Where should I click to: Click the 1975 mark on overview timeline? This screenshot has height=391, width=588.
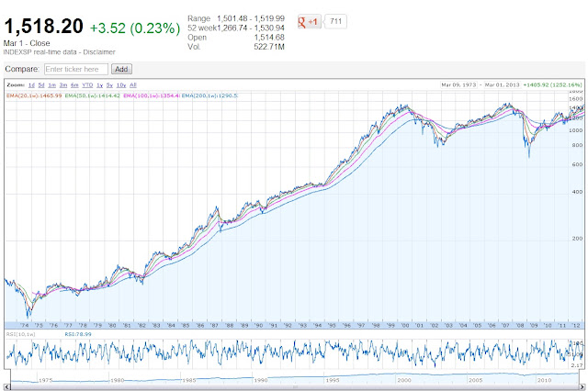click(x=45, y=380)
